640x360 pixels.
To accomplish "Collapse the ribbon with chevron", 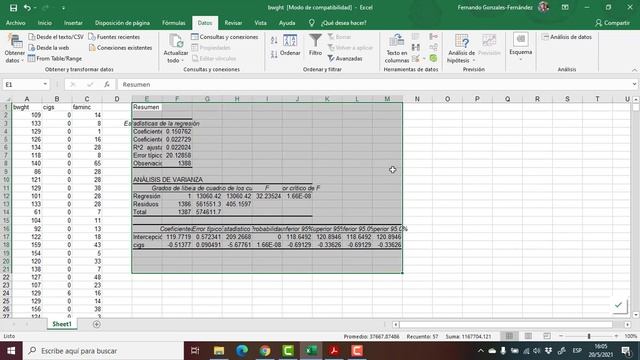I will point(634,70).
